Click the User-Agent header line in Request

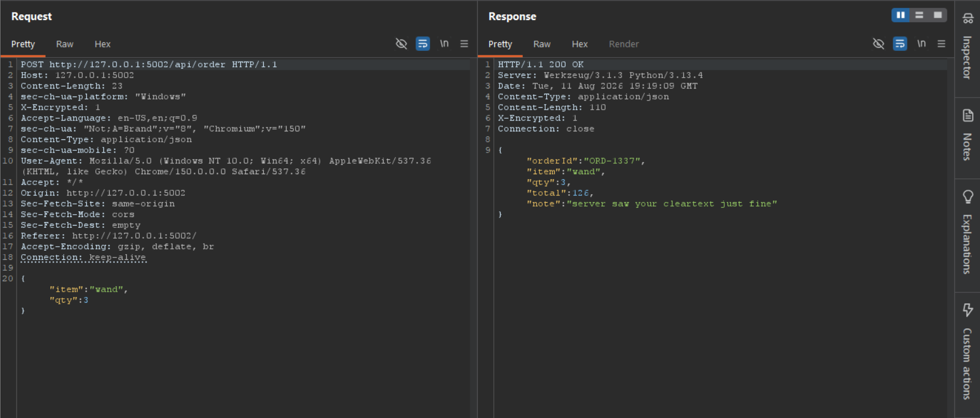(x=226, y=166)
